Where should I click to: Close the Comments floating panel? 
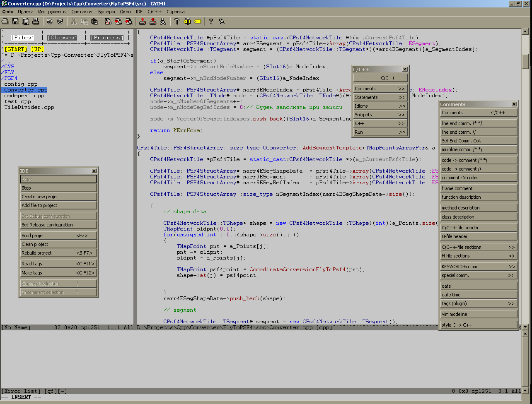(514, 104)
